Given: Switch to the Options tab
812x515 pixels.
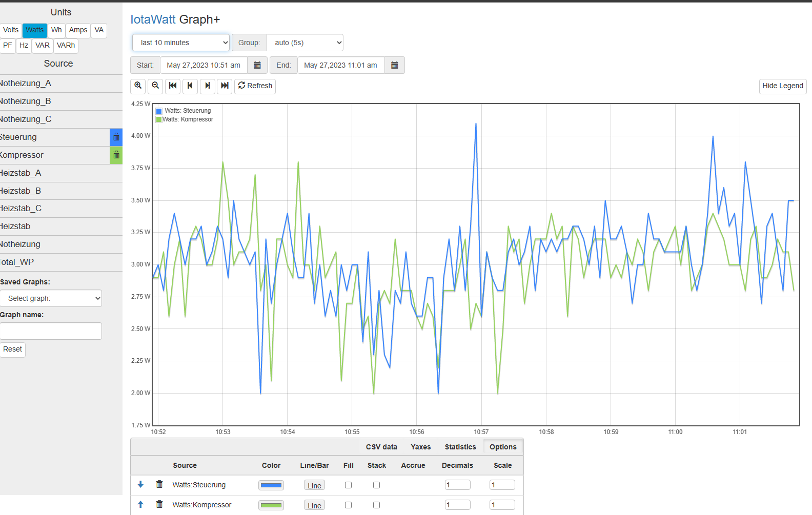Looking at the screenshot, I should 503,447.
